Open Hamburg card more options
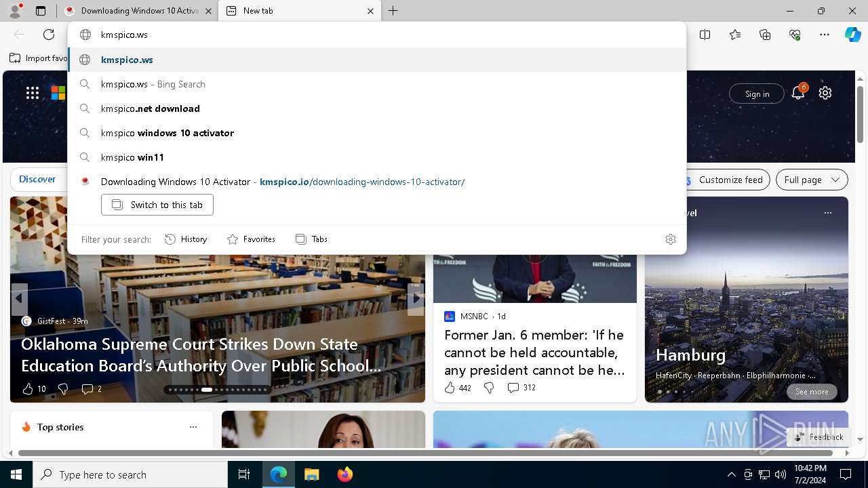 tap(827, 213)
